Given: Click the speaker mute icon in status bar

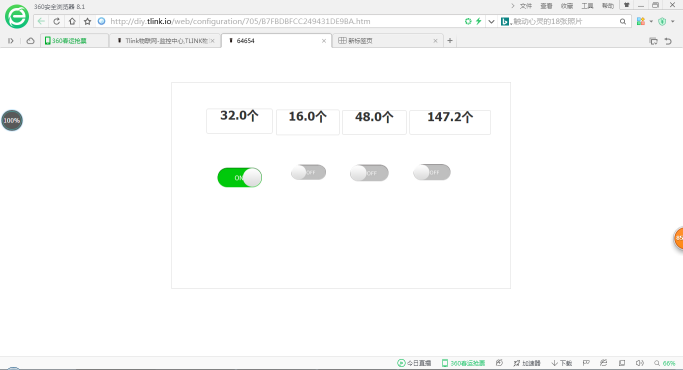Looking at the screenshot, I should coord(639,363).
